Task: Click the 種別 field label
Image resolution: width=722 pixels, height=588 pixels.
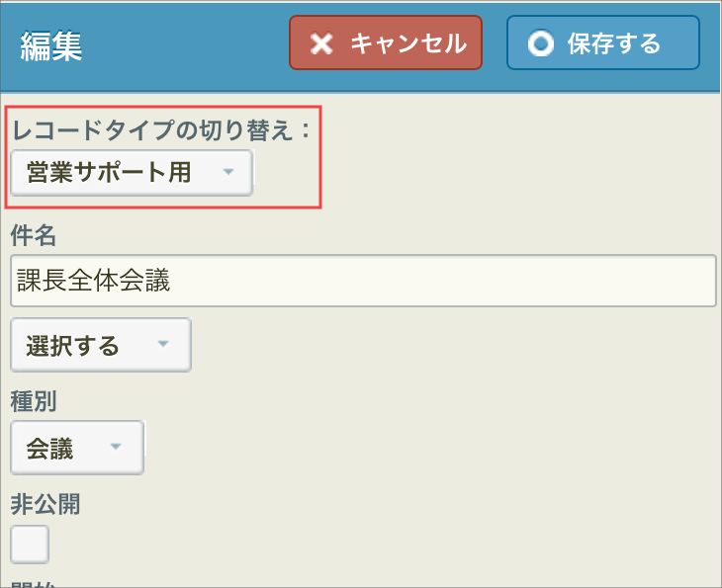Action: [33, 400]
